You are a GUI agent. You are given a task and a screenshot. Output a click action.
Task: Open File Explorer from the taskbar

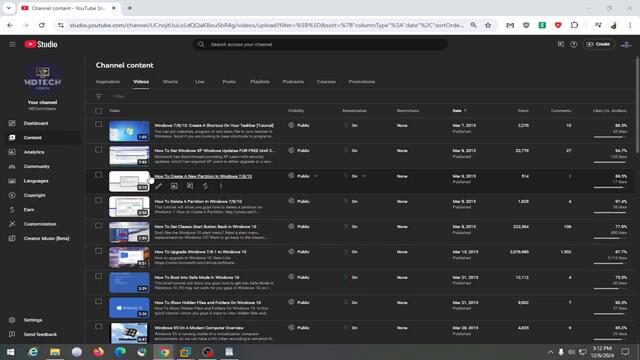[x=55, y=352]
